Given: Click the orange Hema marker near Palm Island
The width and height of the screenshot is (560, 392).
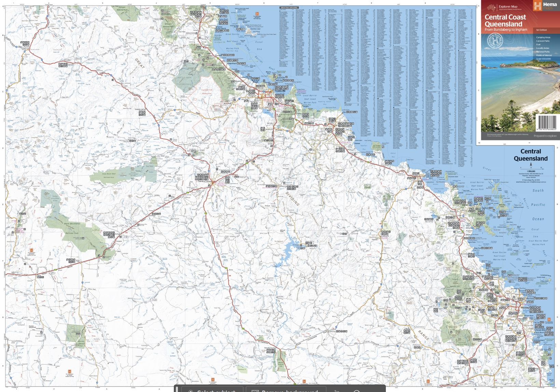Looking at the screenshot, I should click(x=257, y=14).
